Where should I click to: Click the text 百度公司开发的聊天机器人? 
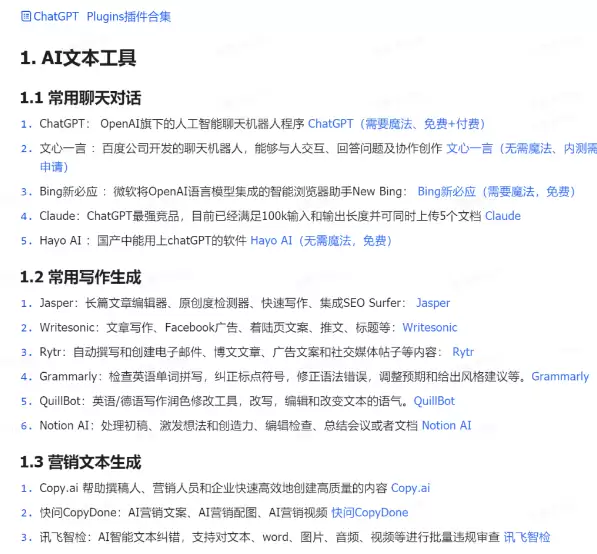172,148
